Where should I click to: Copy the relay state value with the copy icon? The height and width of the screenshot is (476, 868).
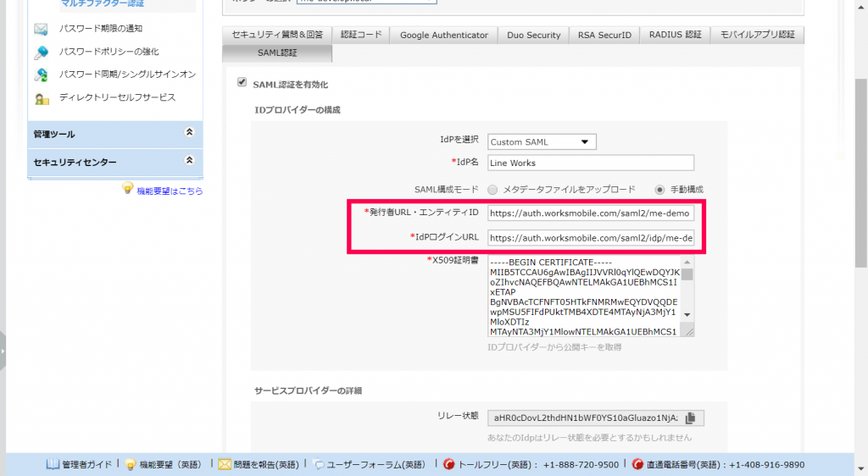click(x=690, y=418)
